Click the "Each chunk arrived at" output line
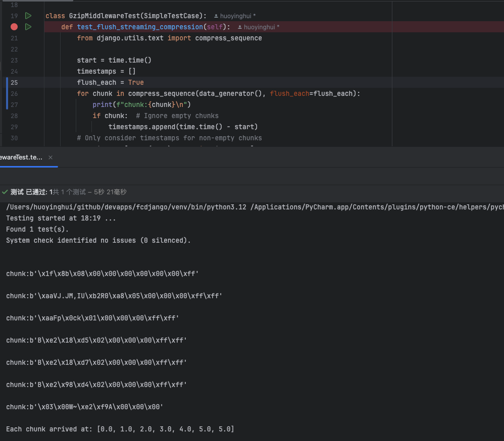This screenshot has width=504, height=441. click(x=120, y=429)
